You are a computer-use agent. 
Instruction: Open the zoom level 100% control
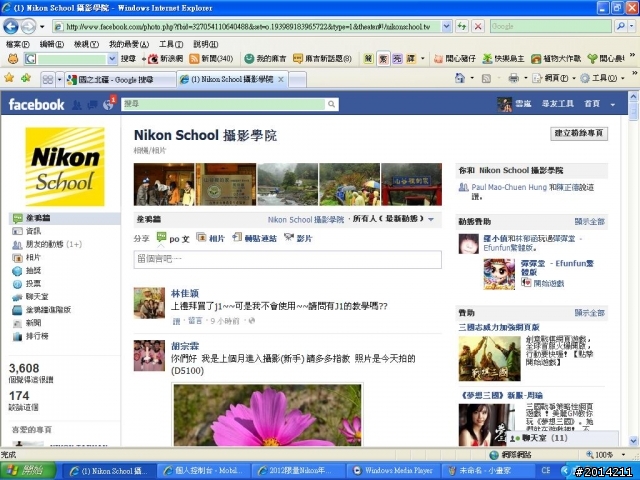606,454
